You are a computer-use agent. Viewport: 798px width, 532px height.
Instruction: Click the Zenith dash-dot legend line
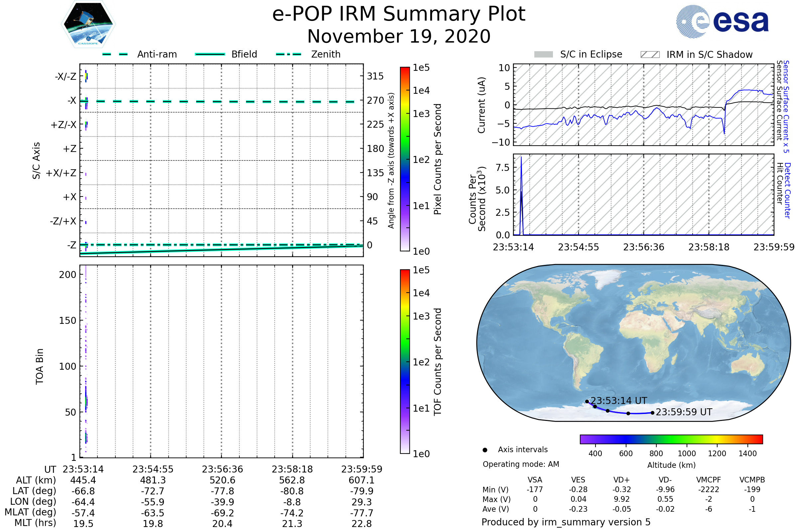(288, 54)
